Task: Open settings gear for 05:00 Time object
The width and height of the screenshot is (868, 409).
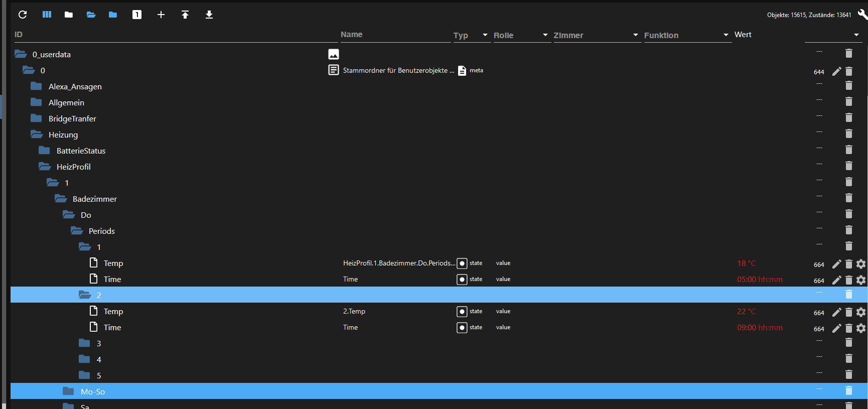Action: pos(861,280)
